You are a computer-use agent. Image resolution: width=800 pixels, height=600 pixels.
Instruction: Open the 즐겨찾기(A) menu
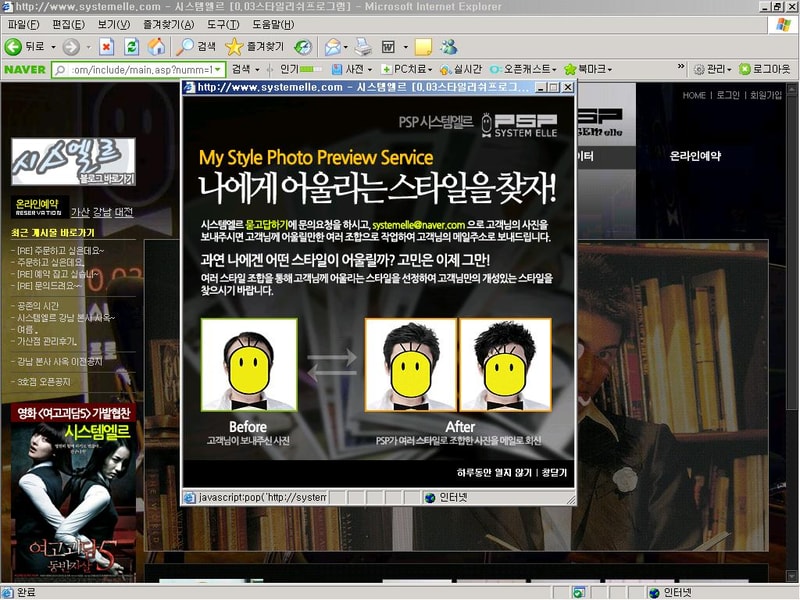click(168, 24)
